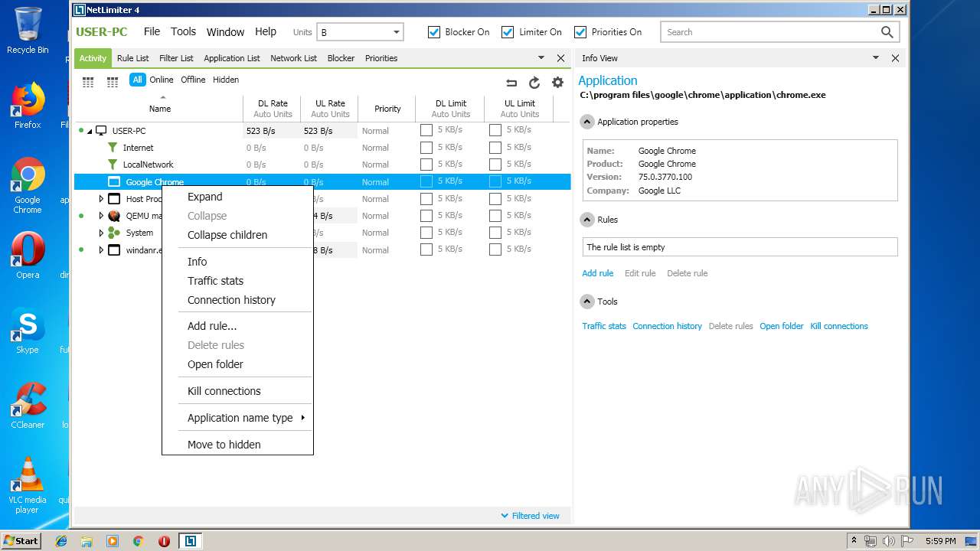980x551 pixels.
Task: Click the QEMU application icon
Action: (x=114, y=216)
